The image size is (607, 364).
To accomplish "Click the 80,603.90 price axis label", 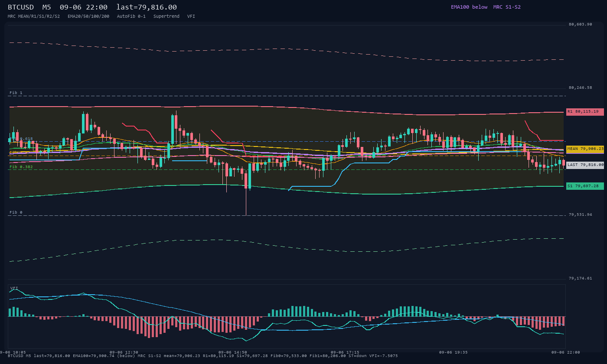I will click(580, 24).
